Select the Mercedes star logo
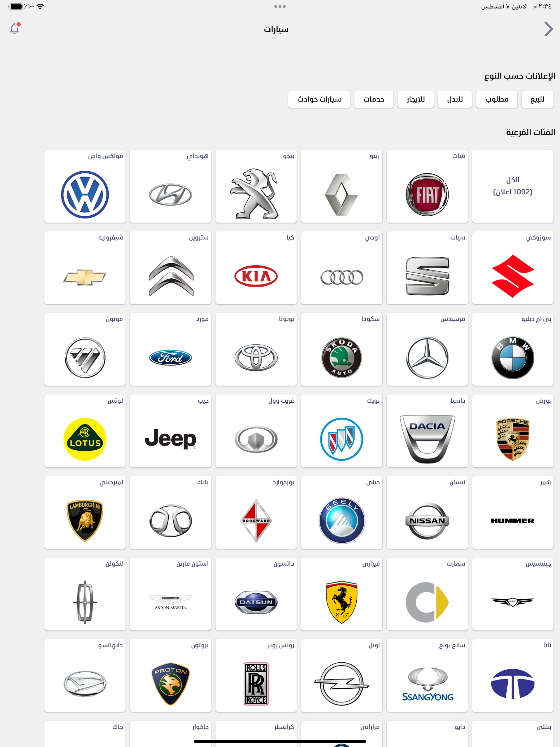 (427, 358)
